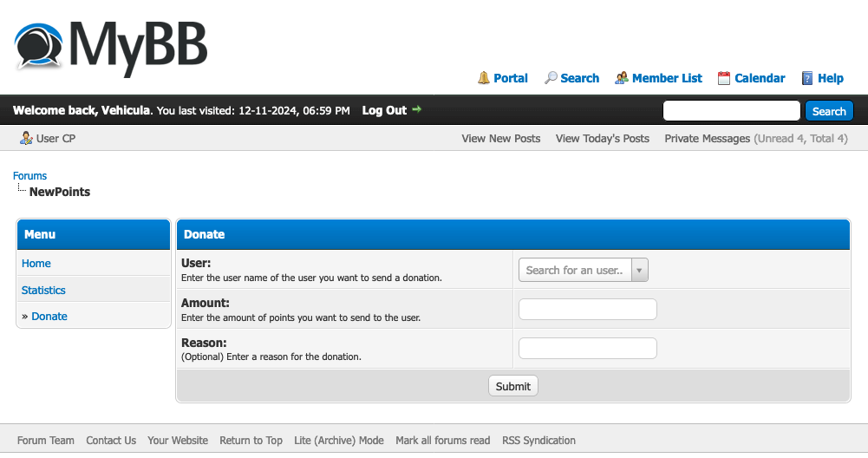Screen dimensions: 868x458
Task: Click the Portal bell icon
Action: coord(484,78)
